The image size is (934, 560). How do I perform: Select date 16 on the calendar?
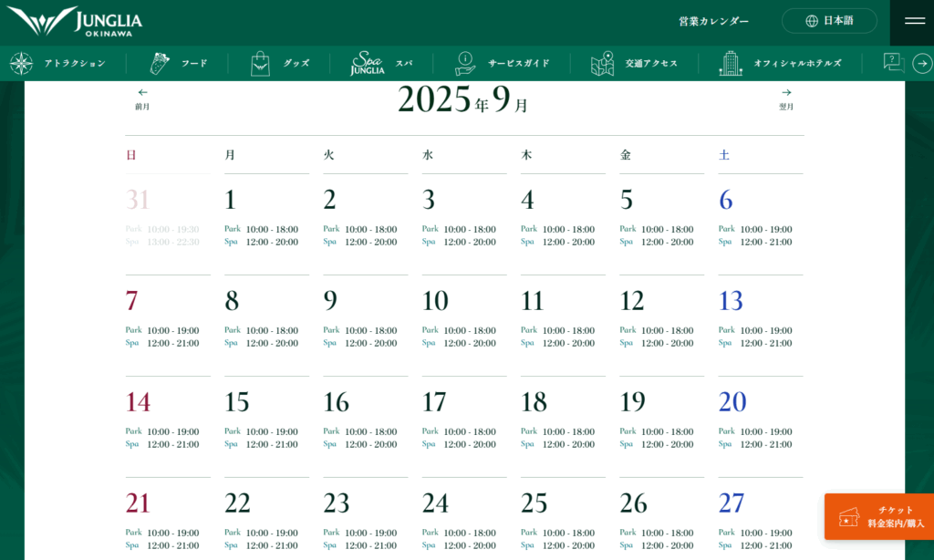click(x=337, y=402)
